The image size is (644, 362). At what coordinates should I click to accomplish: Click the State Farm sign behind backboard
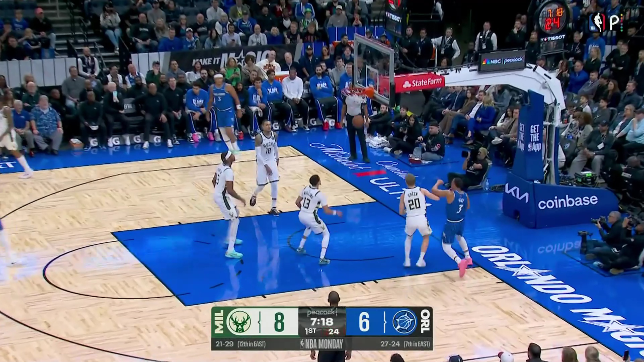point(419,82)
